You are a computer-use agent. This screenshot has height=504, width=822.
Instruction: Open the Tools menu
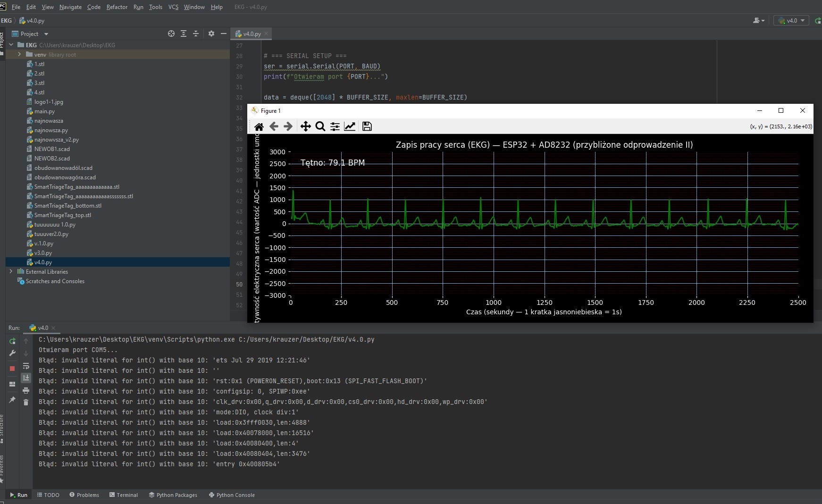(155, 7)
